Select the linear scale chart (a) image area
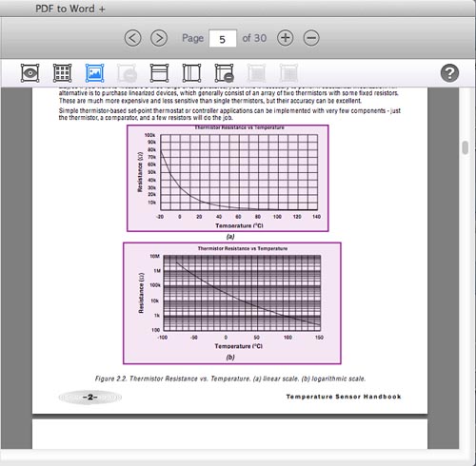This screenshot has height=466, width=476. [x=228, y=178]
